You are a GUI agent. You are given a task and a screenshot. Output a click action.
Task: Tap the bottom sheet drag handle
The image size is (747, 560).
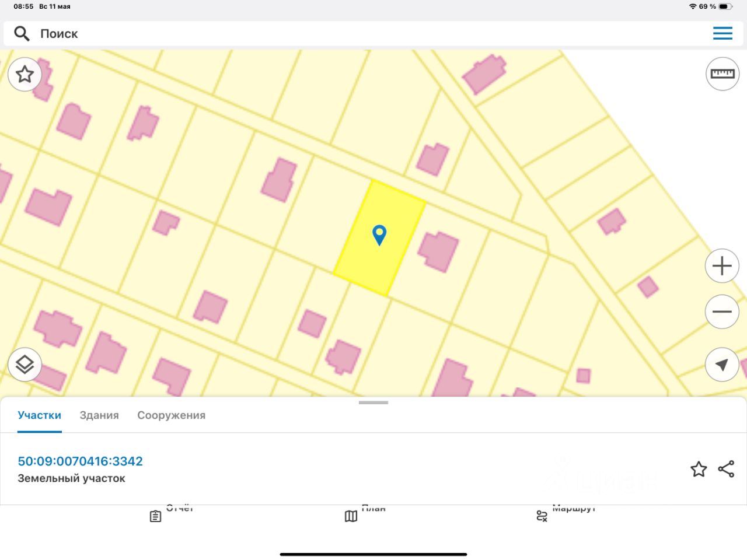coord(373,402)
